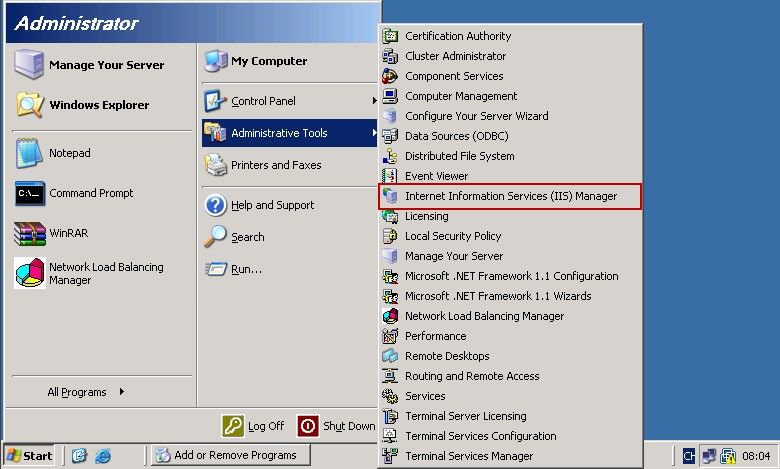780x469 pixels.
Task: Click the Routing and Remote Access icon
Action: click(390, 376)
